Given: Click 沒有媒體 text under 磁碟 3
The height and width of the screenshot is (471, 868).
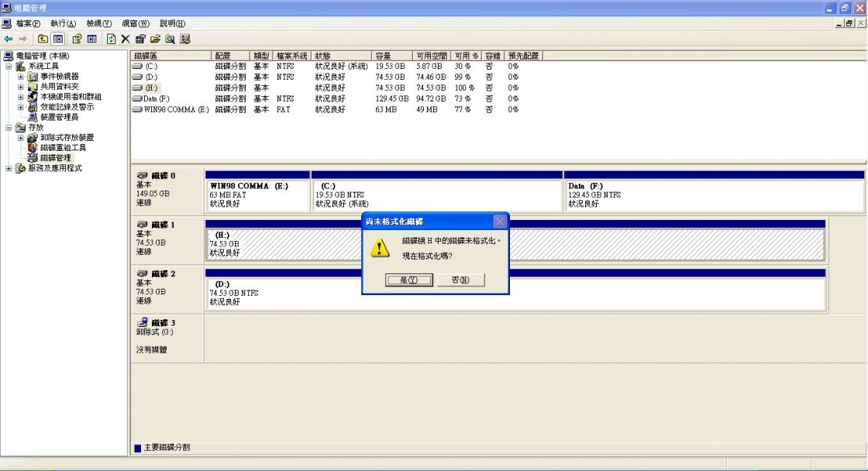Looking at the screenshot, I should [152, 350].
